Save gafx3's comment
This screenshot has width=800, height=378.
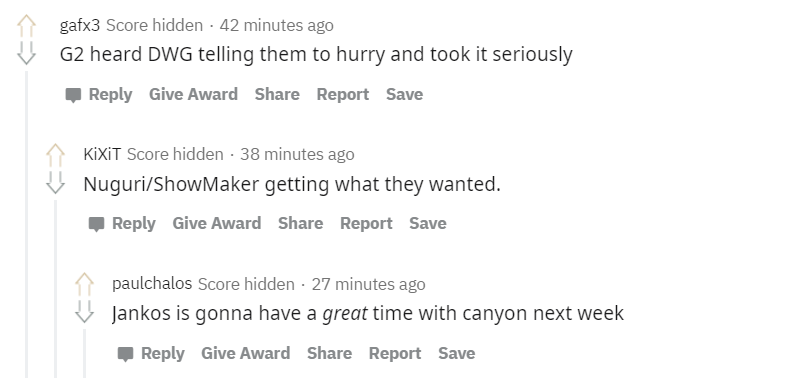pos(405,94)
